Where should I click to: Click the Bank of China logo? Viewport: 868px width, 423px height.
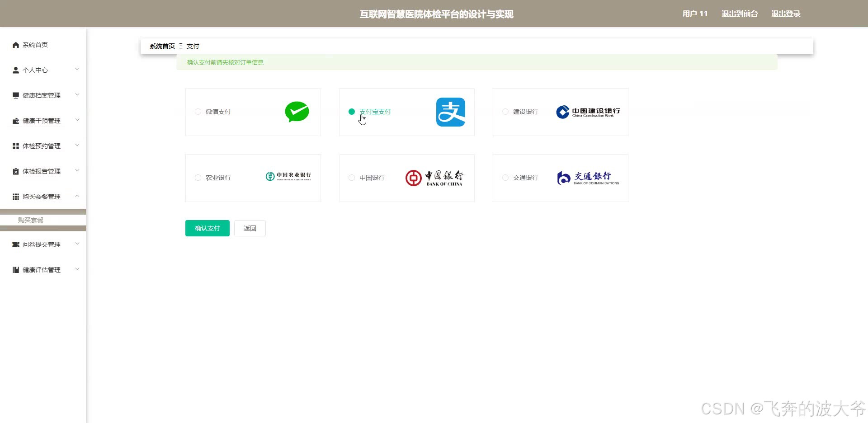coord(434,178)
